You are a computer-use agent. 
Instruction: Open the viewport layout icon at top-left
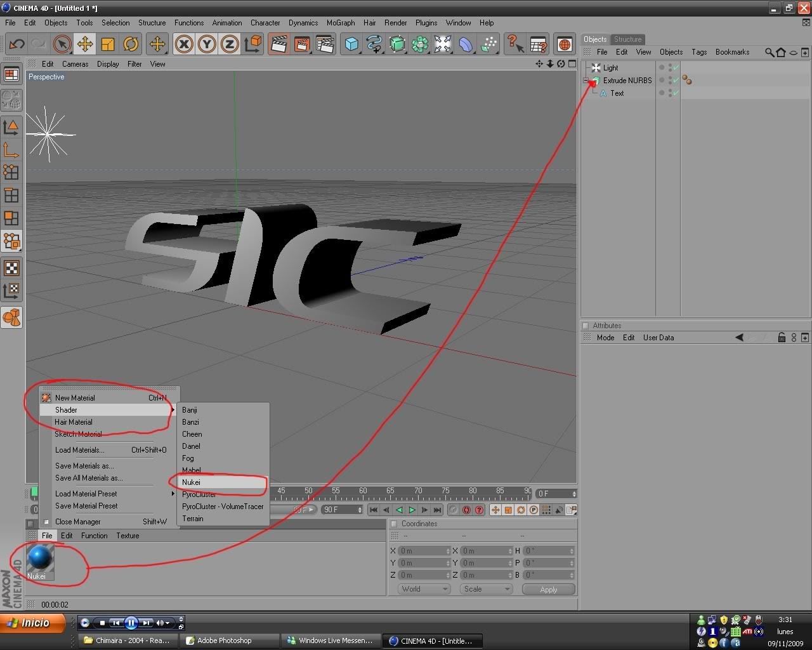[11, 74]
